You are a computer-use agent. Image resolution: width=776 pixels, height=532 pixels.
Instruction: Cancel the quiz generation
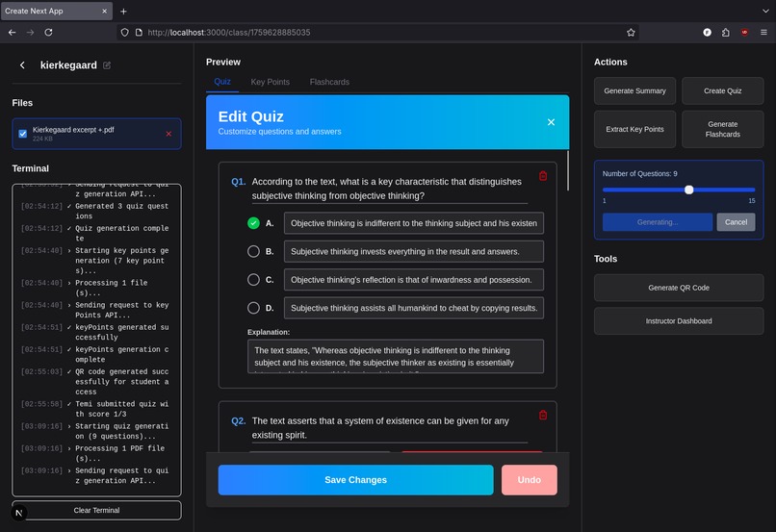click(x=736, y=222)
